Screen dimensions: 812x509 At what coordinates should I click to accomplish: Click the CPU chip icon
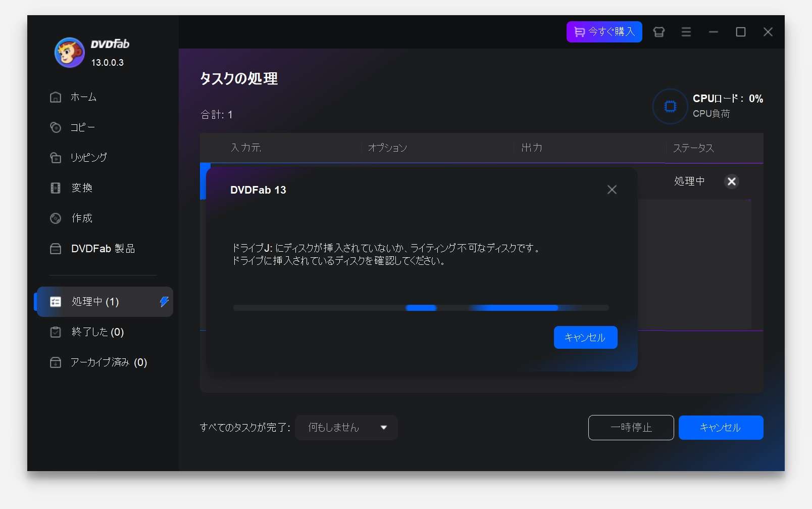coord(670,106)
